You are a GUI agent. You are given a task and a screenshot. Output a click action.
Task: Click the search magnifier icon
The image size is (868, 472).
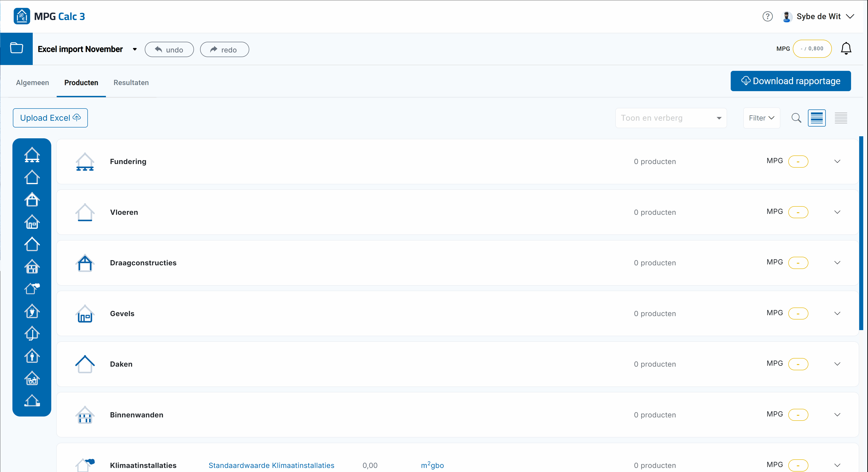tap(796, 118)
